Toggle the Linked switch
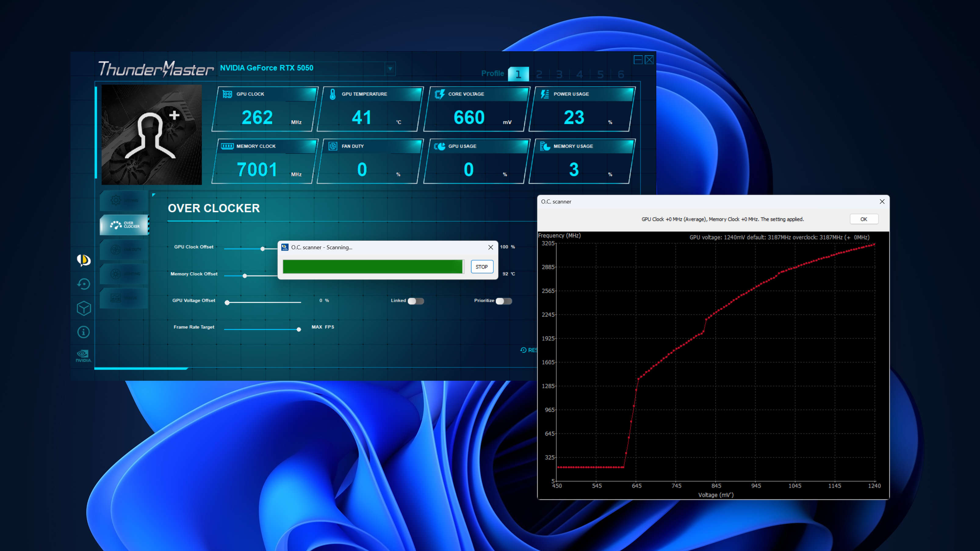The height and width of the screenshot is (551, 980). point(416,301)
